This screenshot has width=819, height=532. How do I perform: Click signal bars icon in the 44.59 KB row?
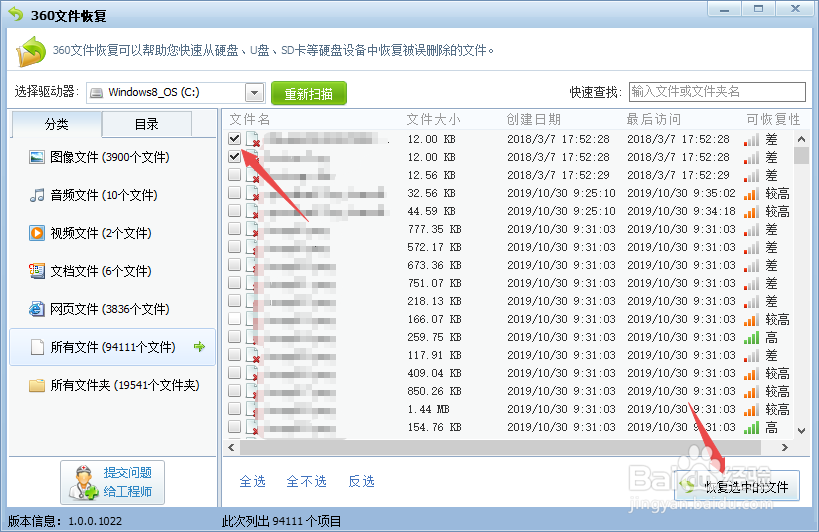coord(751,212)
